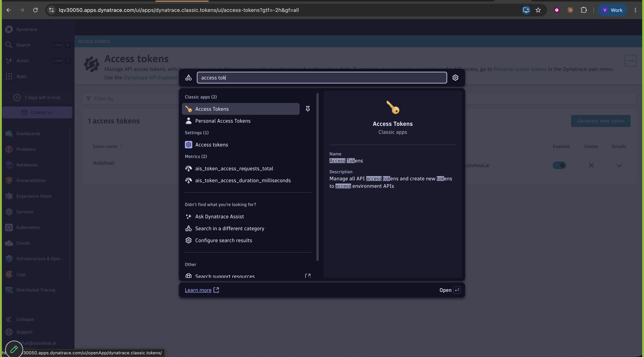Click the Learn more link
644x357 pixels.
[x=202, y=290]
